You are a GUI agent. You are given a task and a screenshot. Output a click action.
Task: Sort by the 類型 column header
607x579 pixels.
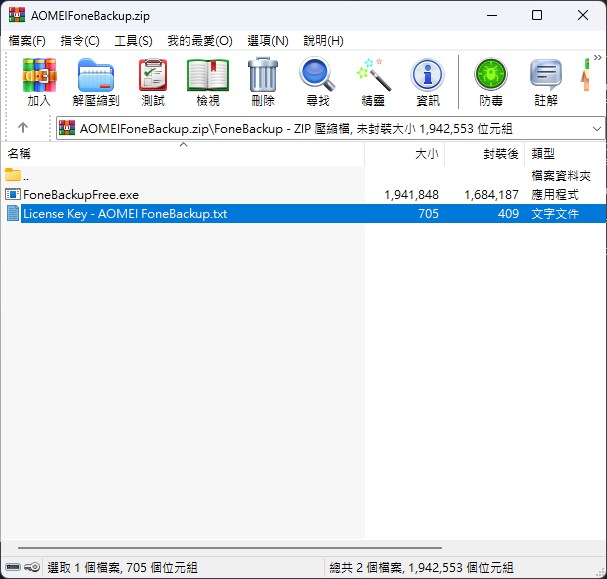click(565, 154)
